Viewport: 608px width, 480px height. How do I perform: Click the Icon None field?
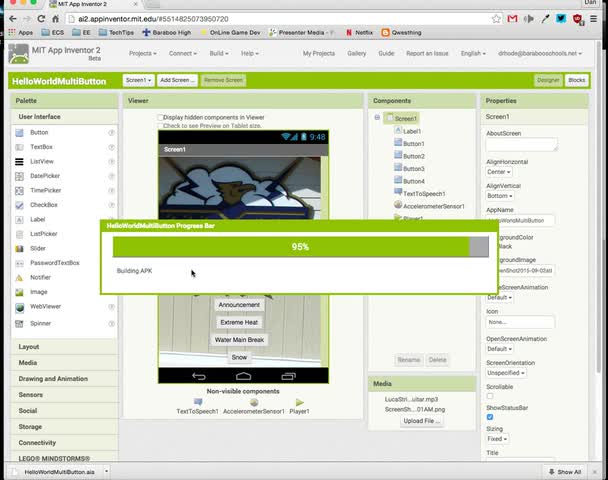point(520,322)
